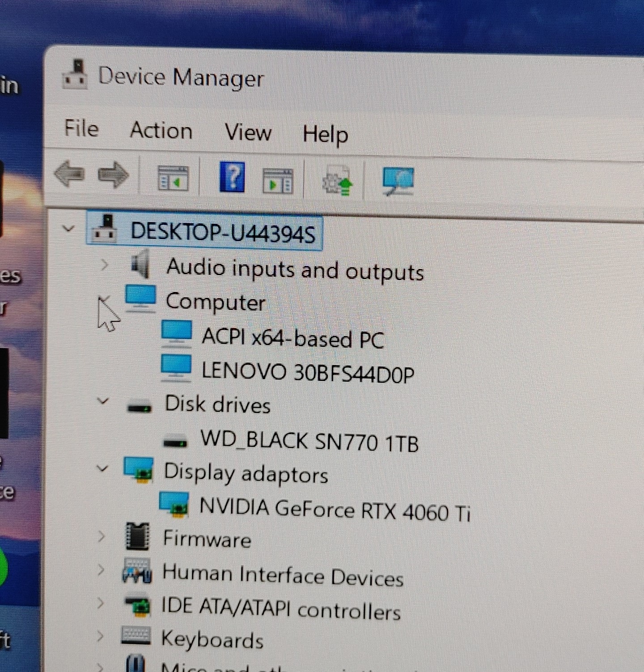Viewport: 644px width, 672px height.
Task: Expand the Keyboards category
Action: (x=100, y=636)
